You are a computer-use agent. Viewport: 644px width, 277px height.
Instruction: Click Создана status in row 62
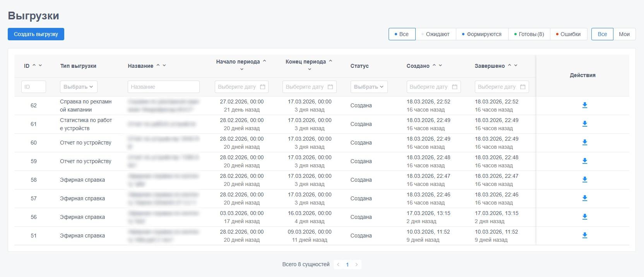[361, 105]
